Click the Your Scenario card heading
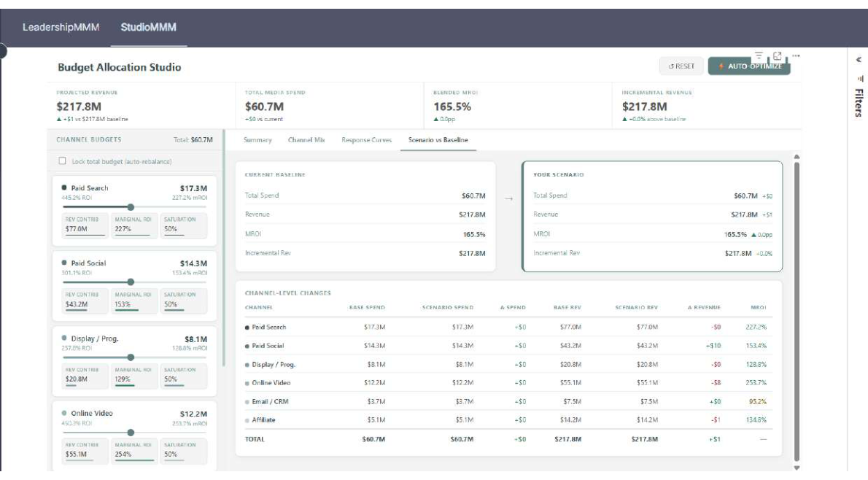 pyautogui.click(x=559, y=175)
